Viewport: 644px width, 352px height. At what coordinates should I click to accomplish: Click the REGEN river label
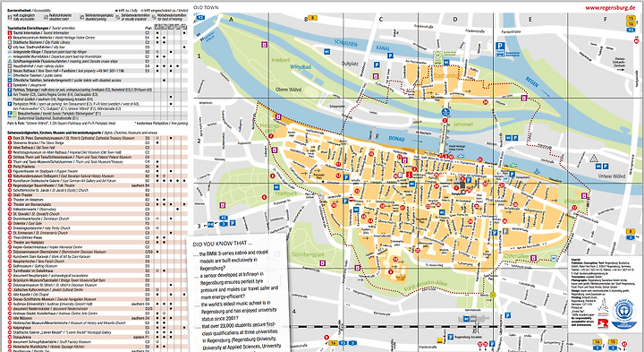(532, 82)
